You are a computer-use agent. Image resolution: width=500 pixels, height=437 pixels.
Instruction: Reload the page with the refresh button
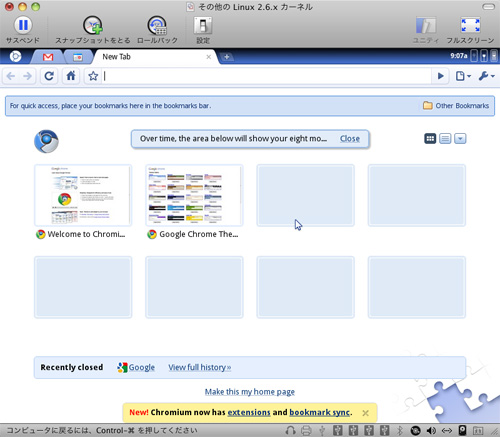tap(49, 76)
